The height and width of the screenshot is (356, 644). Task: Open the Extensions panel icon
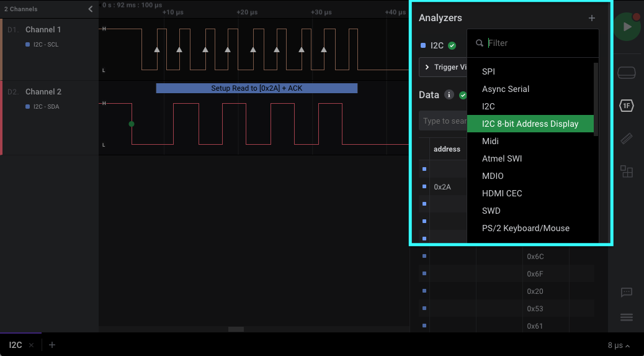coord(627,171)
